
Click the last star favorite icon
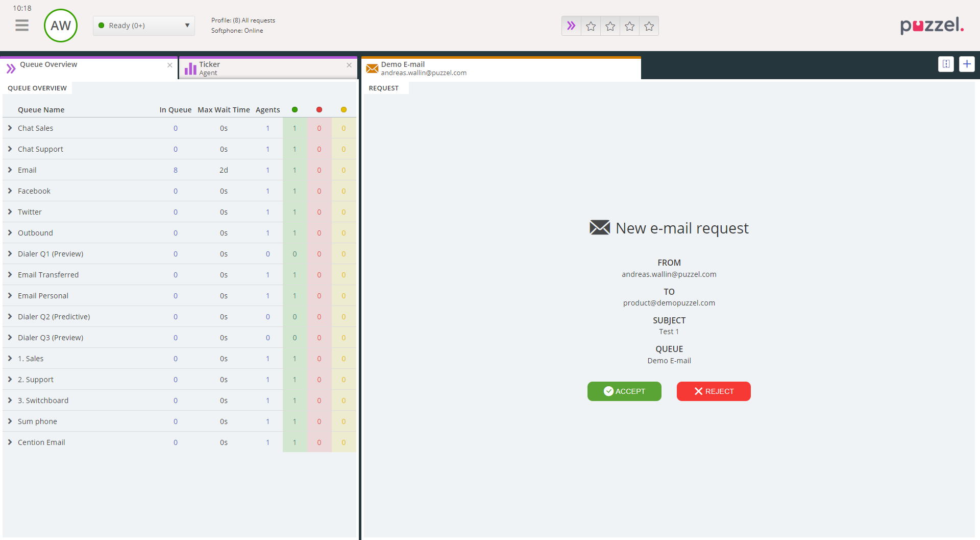pos(649,26)
